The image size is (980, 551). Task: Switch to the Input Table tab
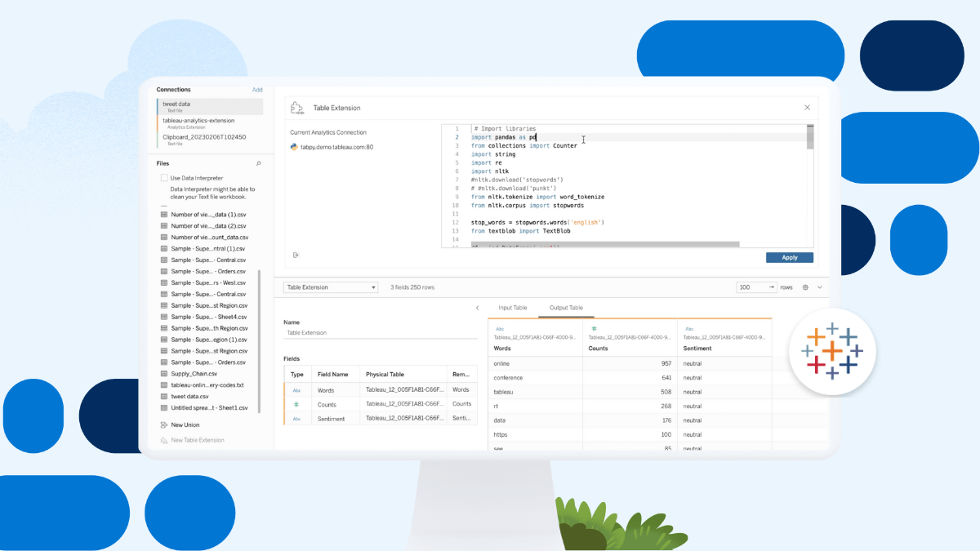tap(512, 308)
